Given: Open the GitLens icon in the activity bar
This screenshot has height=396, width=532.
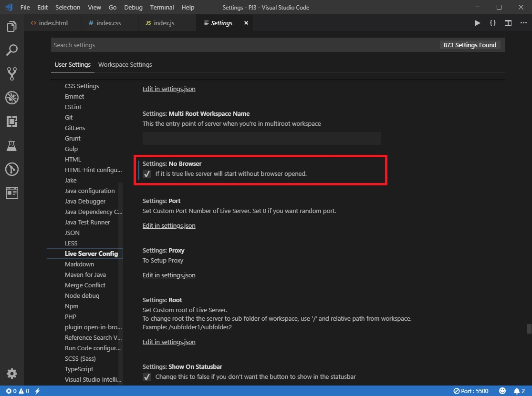Looking at the screenshot, I should [11, 169].
